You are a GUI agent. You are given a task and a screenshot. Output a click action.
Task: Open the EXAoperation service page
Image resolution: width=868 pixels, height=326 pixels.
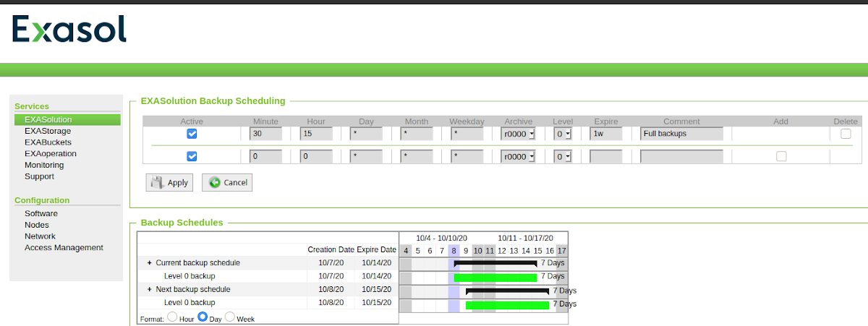tap(51, 154)
